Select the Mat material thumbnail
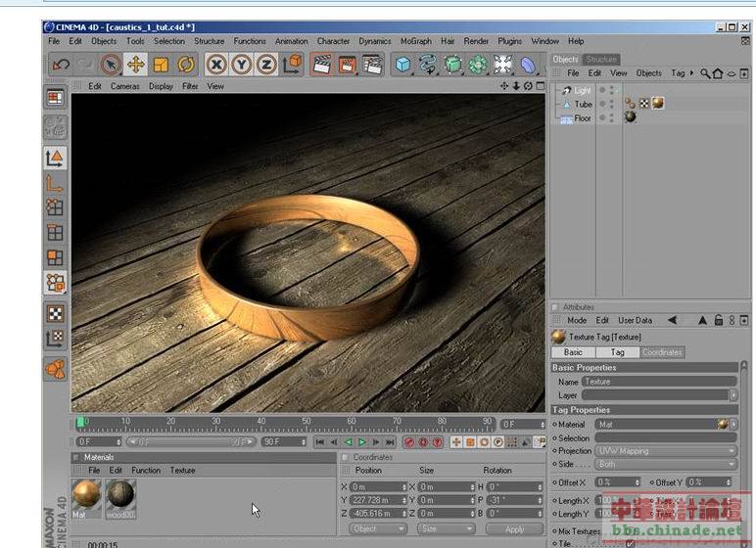The image size is (756, 548). coord(86,494)
